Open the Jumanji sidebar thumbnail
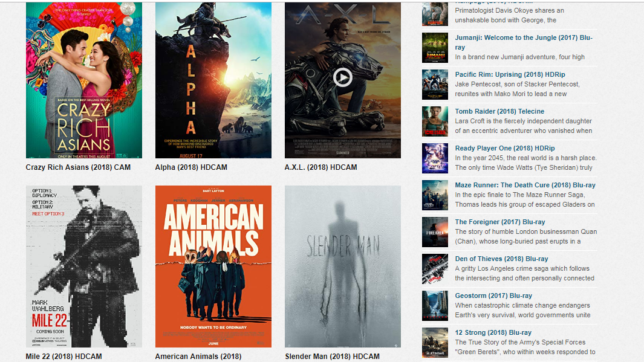The height and width of the screenshot is (362, 644). [435, 48]
